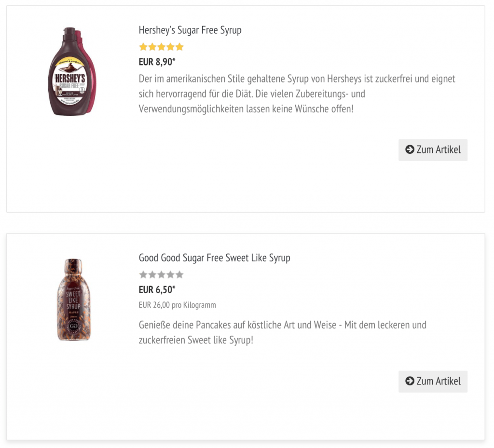Select the fifth grey star under Good Good Syrup
The image size is (494, 448).
pyautogui.click(x=179, y=275)
